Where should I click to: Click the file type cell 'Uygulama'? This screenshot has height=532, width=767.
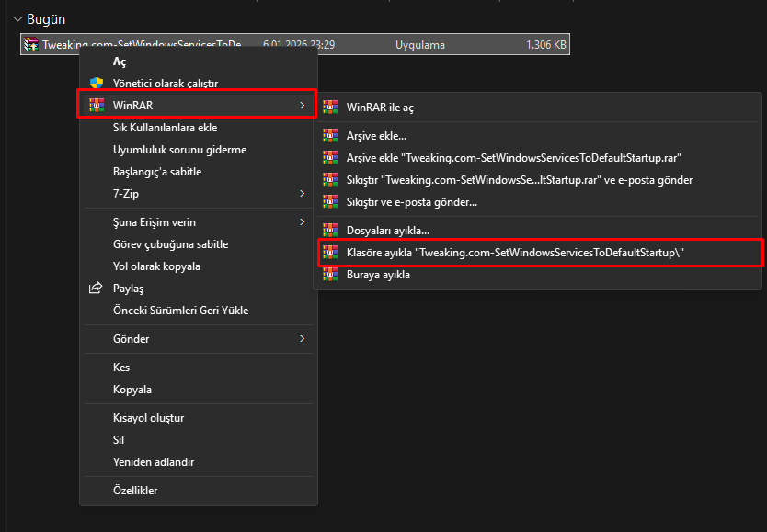[x=420, y=45]
